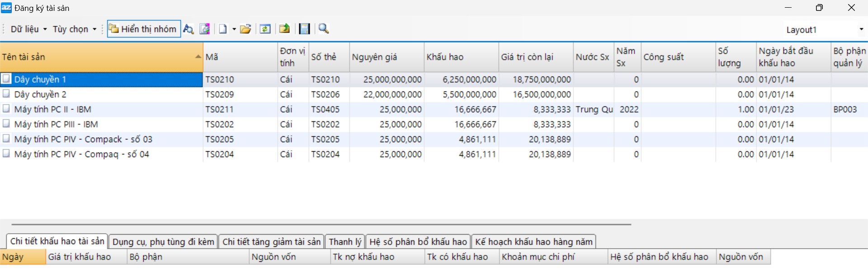Tick the checkbox for Dây chuyền 2
The image size is (868, 274).
tap(6, 94)
